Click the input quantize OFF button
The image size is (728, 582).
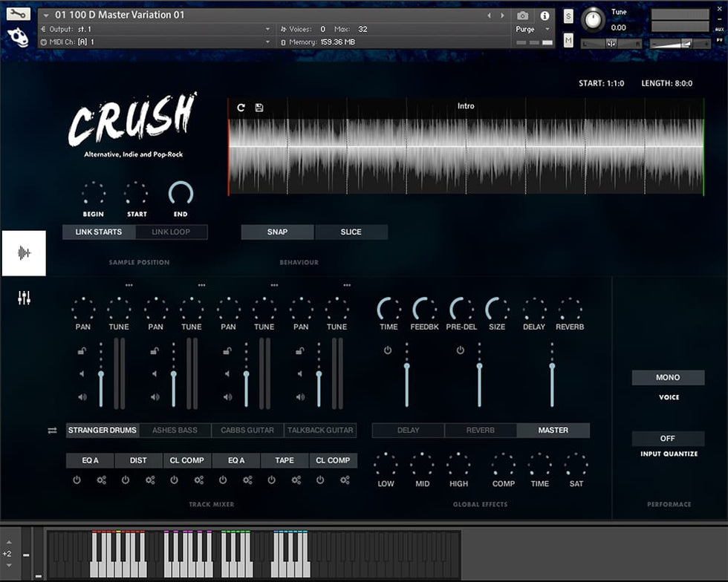click(x=668, y=439)
